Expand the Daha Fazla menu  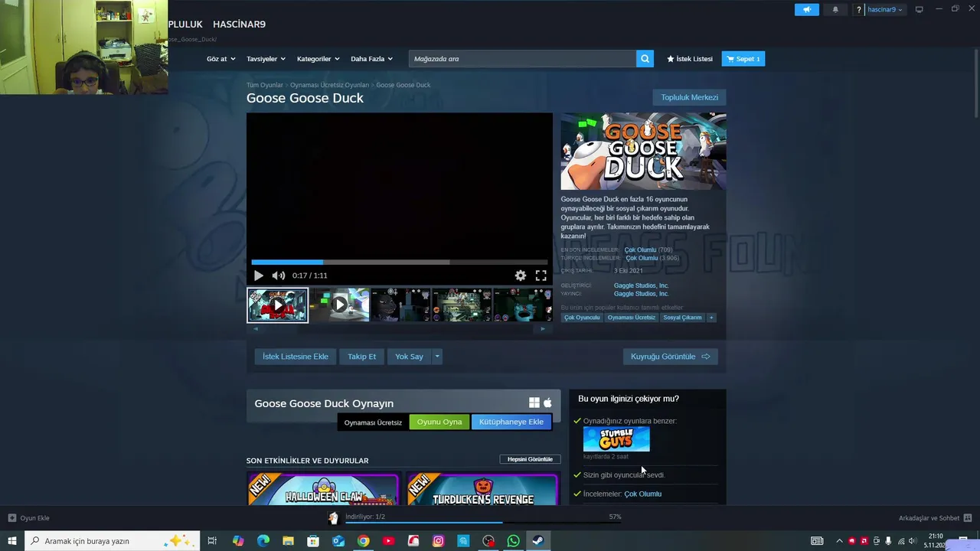pos(371,59)
